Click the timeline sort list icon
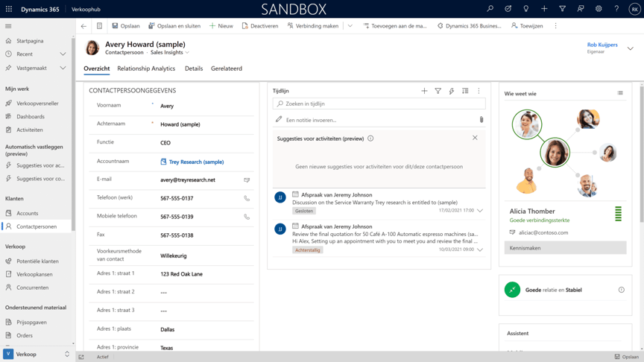This screenshot has width=644, height=362. 465,91
